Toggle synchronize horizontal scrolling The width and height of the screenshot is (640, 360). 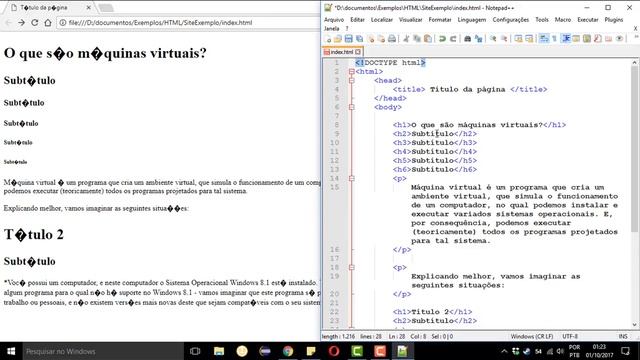(x=529, y=39)
